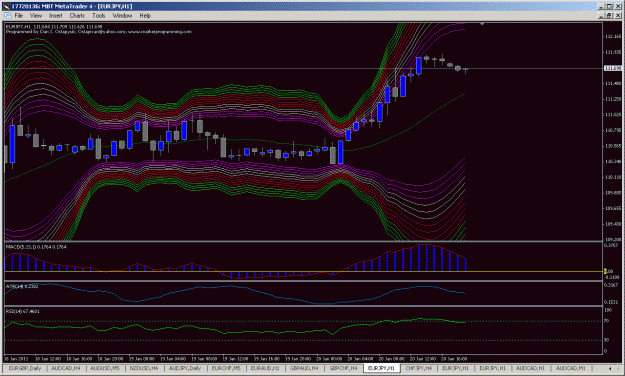The height and width of the screenshot is (376, 625).
Task: Click the chart document icon in menu bar
Action: tap(8, 16)
